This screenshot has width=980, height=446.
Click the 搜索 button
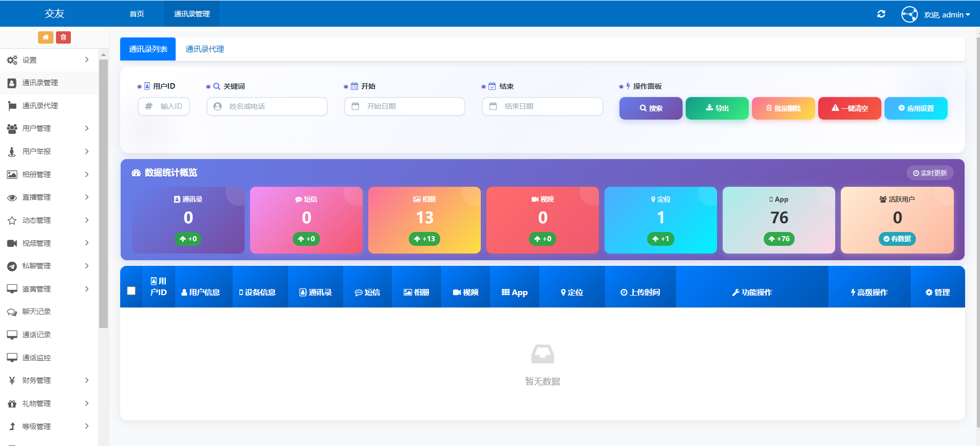(651, 108)
